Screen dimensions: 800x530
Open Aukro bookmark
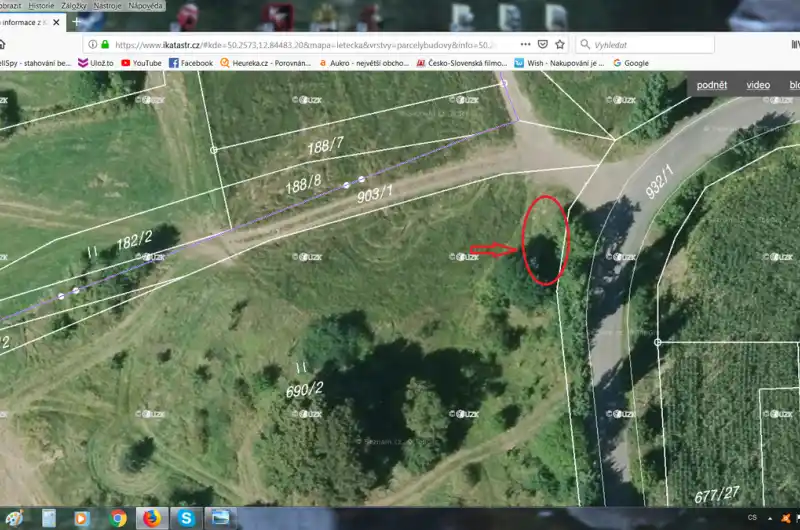tap(364, 63)
